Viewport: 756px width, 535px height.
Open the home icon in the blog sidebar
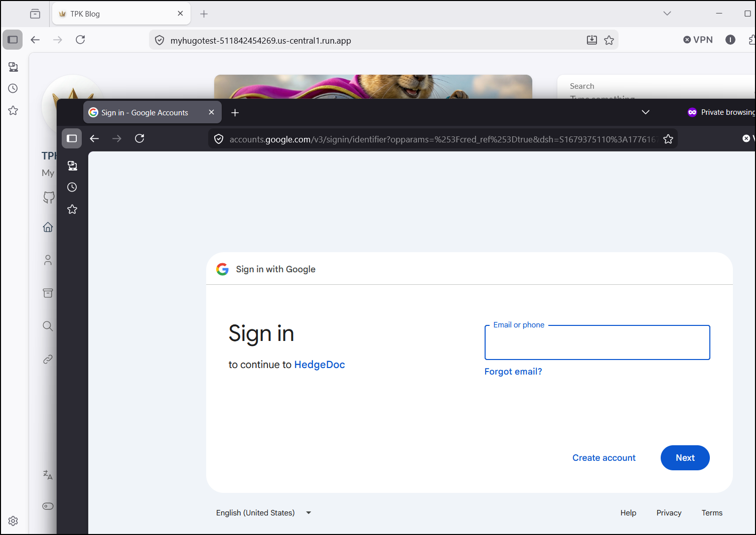pyautogui.click(x=48, y=227)
